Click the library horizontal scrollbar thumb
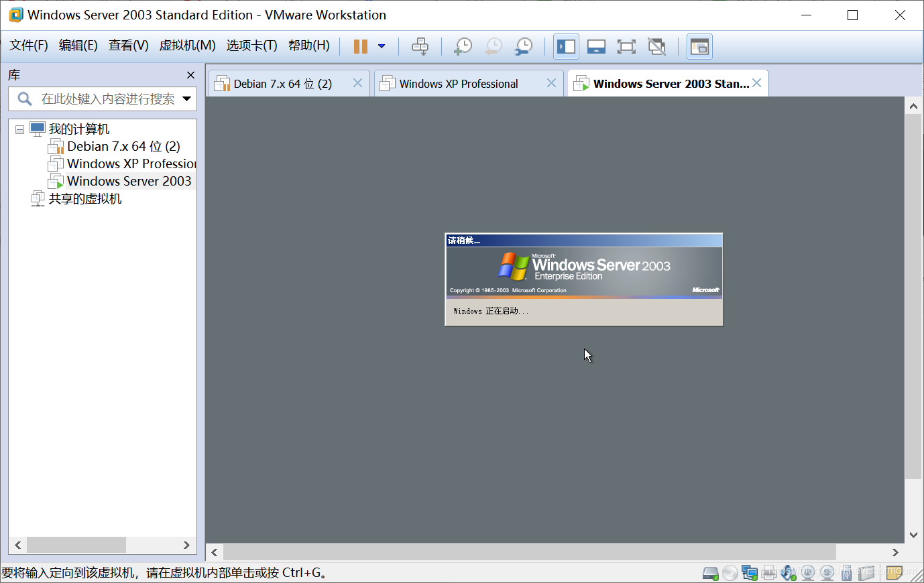The image size is (924, 583). click(x=76, y=545)
